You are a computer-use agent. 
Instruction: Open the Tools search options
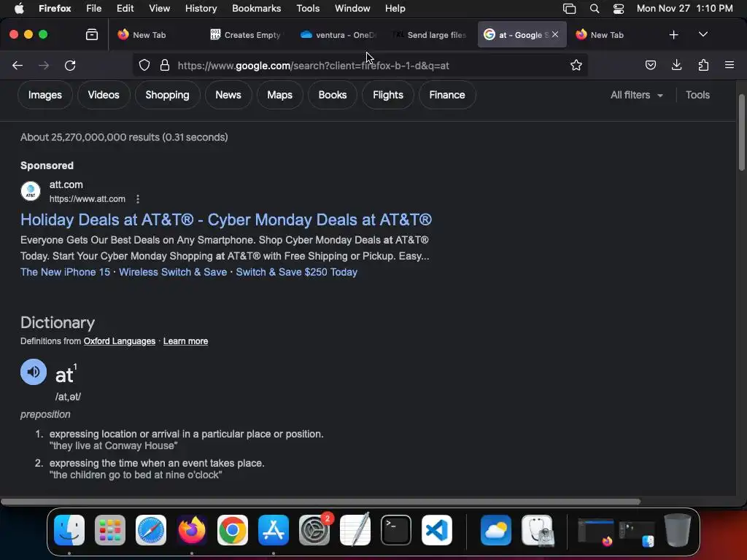(x=697, y=96)
